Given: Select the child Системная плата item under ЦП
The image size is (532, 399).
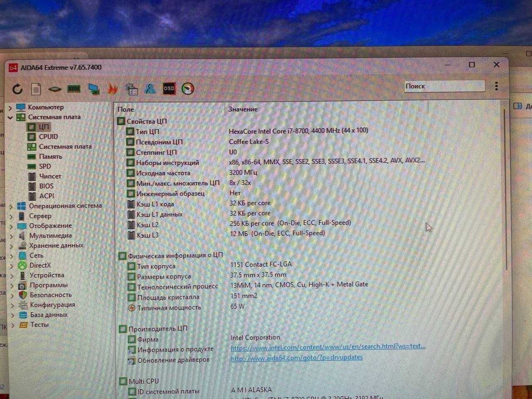Looking at the screenshot, I should point(65,147).
